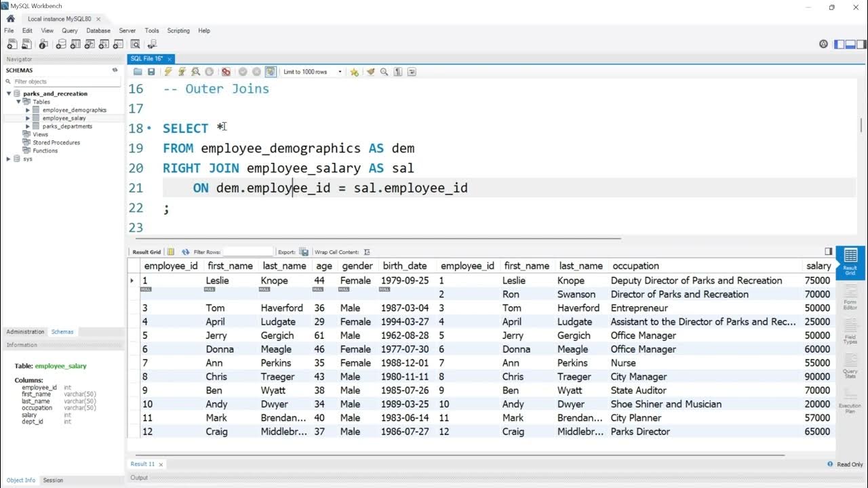Open the Form Editor side panel
This screenshot has width=868, height=488.
pyautogui.click(x=850, y=296)
